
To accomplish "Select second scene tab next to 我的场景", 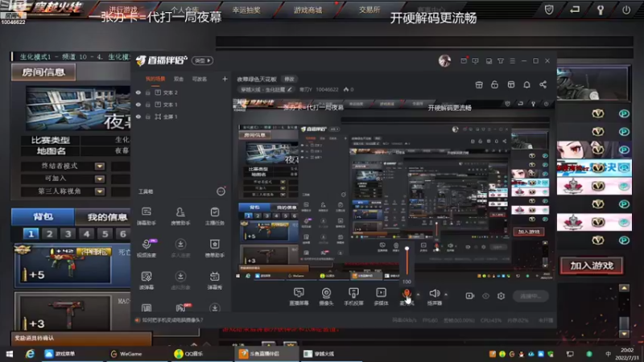I will tap(179, 79).
